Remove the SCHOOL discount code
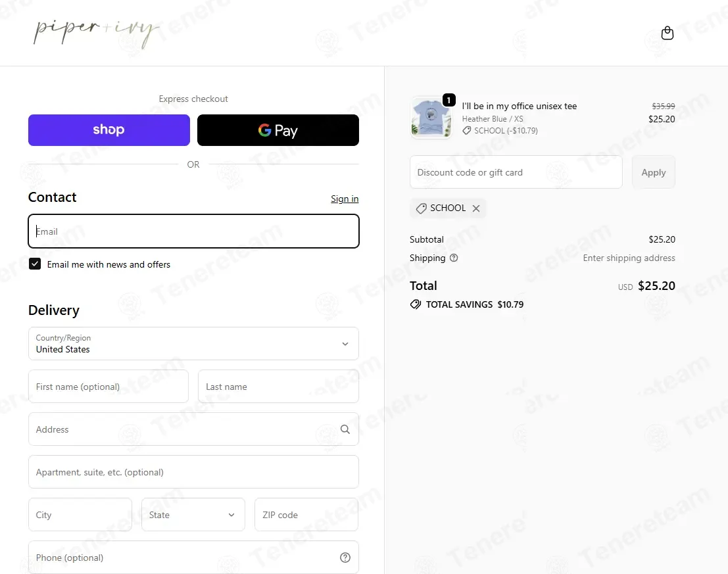 pyautogui.click(x=476, y=208)
